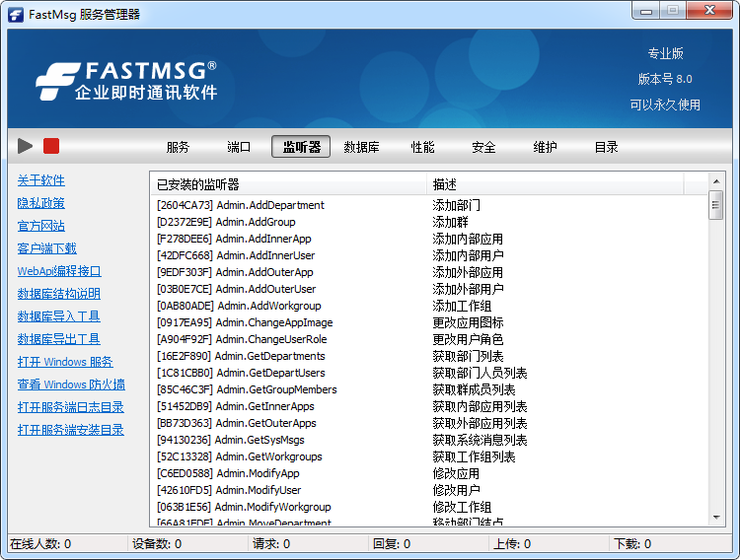
Task: Click the red stop-service button
Action: point(51,146)
